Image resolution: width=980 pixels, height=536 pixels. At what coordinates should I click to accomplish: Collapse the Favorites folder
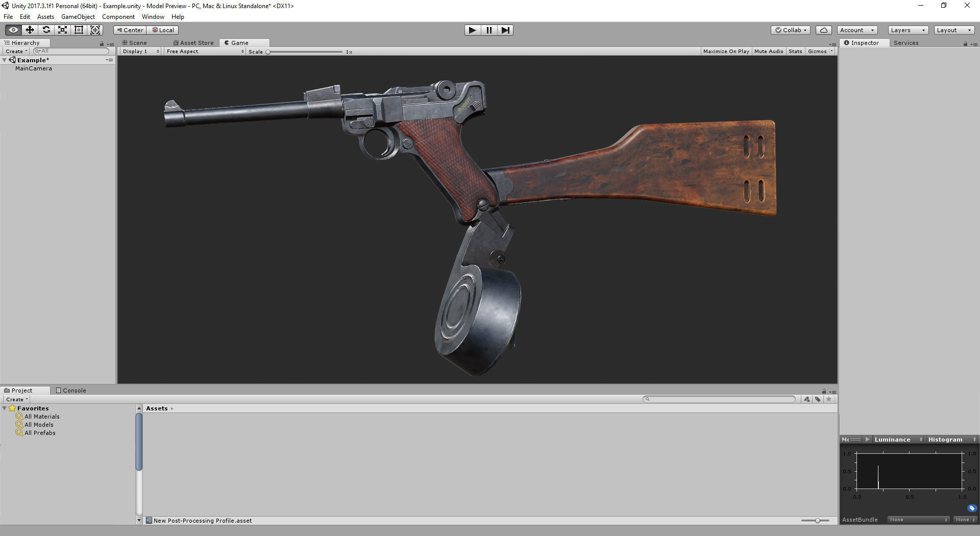(x=4, y=408)
